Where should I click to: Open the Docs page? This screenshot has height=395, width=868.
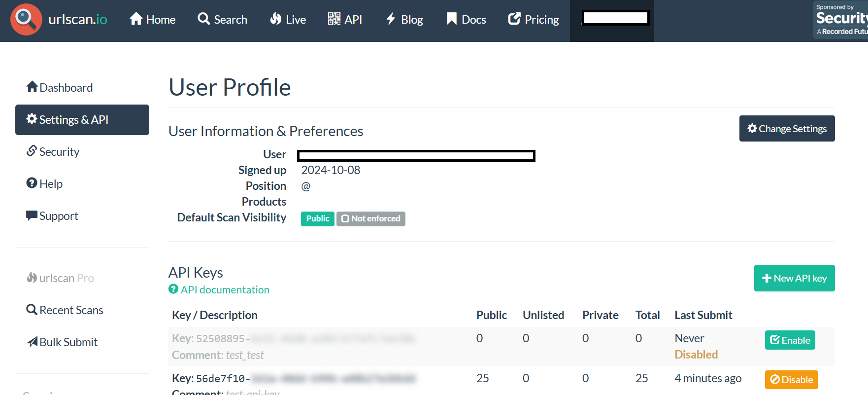click(466, 20)
